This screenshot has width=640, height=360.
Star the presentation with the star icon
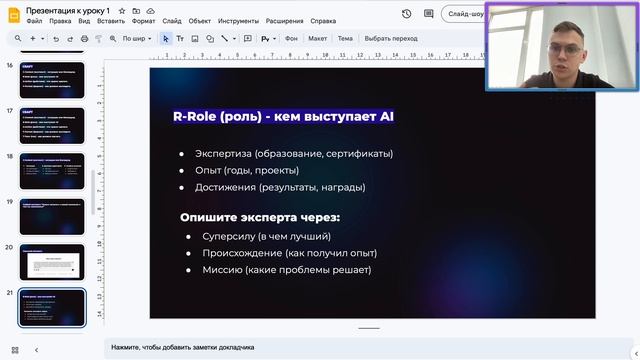(122, 11)
